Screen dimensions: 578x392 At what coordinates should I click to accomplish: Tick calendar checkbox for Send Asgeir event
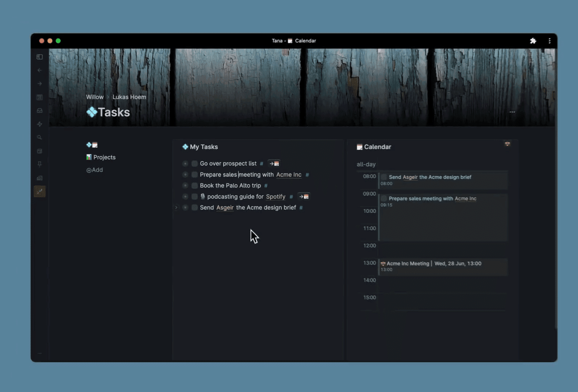pyautogui.click(x=384, y=177)
